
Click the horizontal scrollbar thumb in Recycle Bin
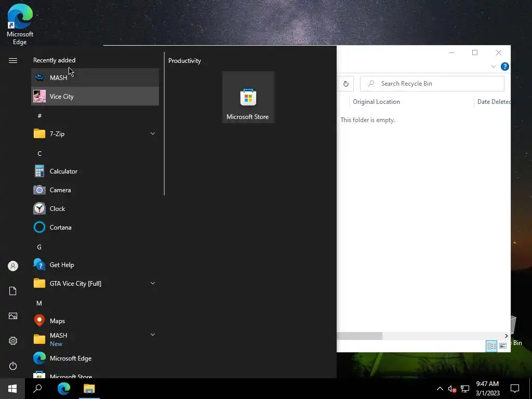tap(360, 336)
